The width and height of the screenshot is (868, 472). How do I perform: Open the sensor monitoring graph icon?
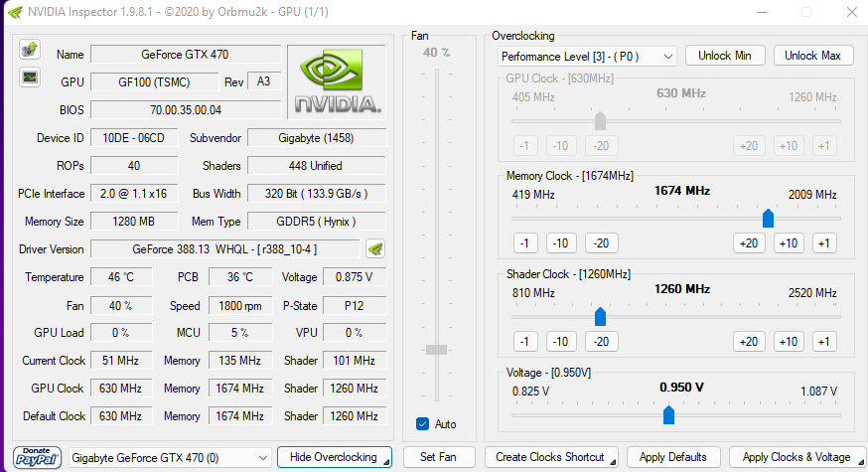tap(30, 77)
